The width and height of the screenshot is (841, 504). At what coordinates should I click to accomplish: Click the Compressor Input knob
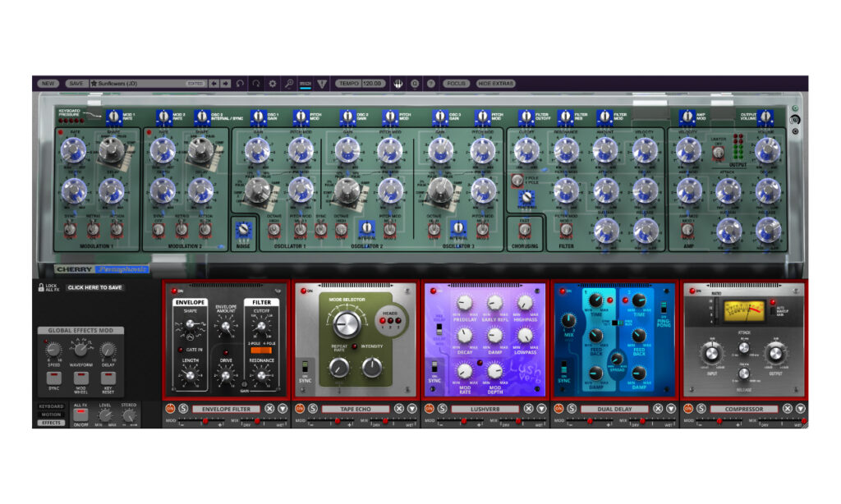(x=711, y=354)
